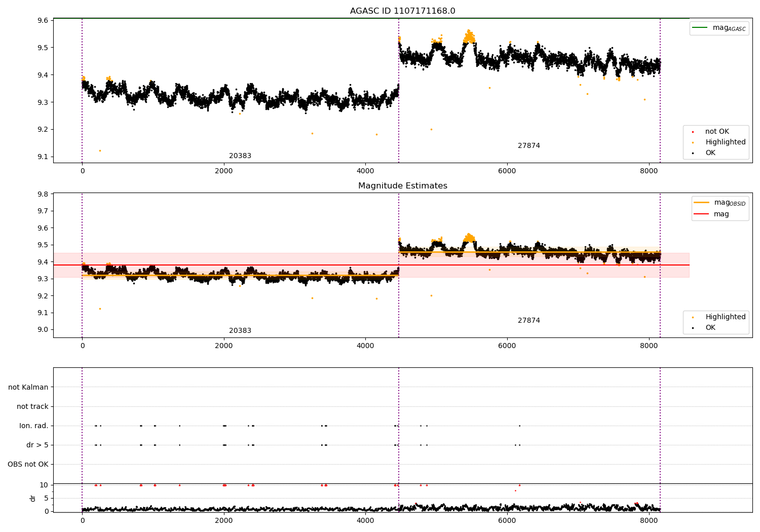Click the 10 tick on the dr axis
This screenshot has width=760, height=532.
(44, 485)
